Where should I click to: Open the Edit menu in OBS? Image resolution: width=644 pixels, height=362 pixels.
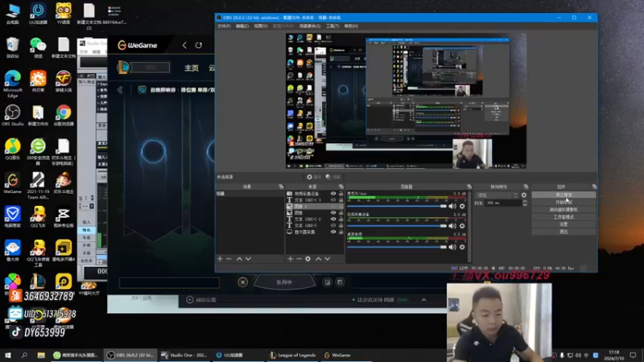point(242,27)
